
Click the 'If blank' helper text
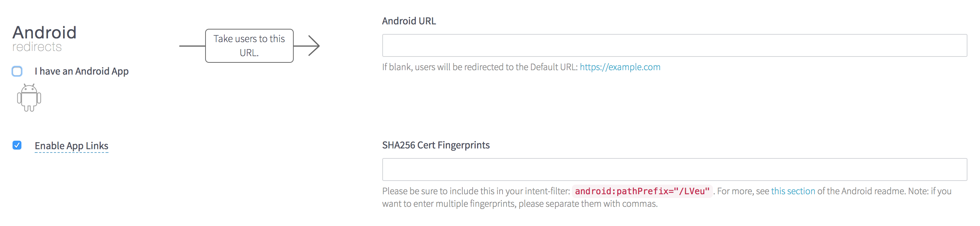click(479, 67)
